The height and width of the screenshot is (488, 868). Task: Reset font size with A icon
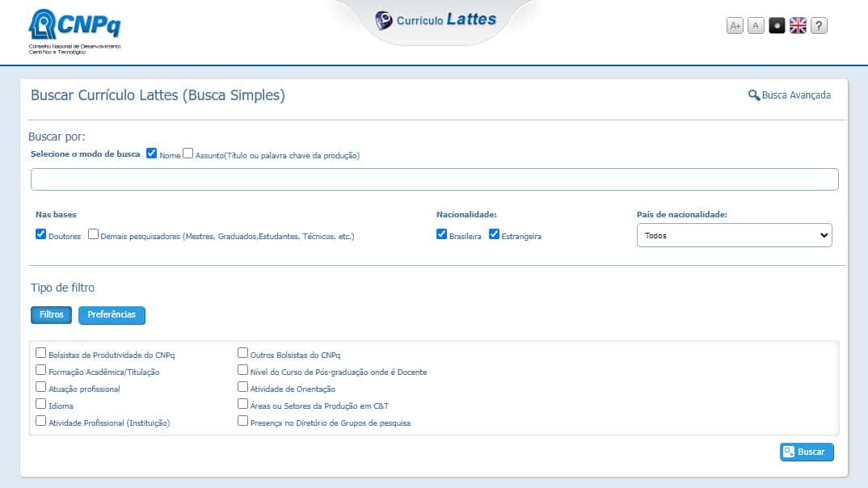coord(756,26)
